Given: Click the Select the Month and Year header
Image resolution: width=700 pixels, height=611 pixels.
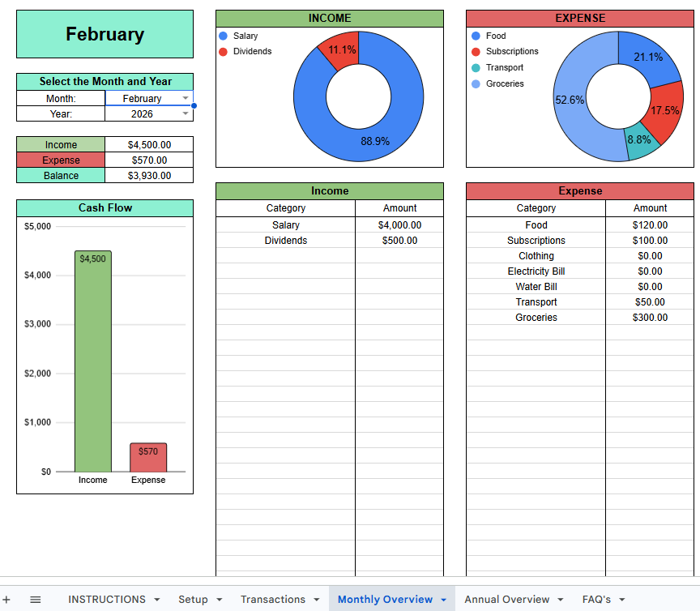Looking at the screenshot, I should point(105,81).
